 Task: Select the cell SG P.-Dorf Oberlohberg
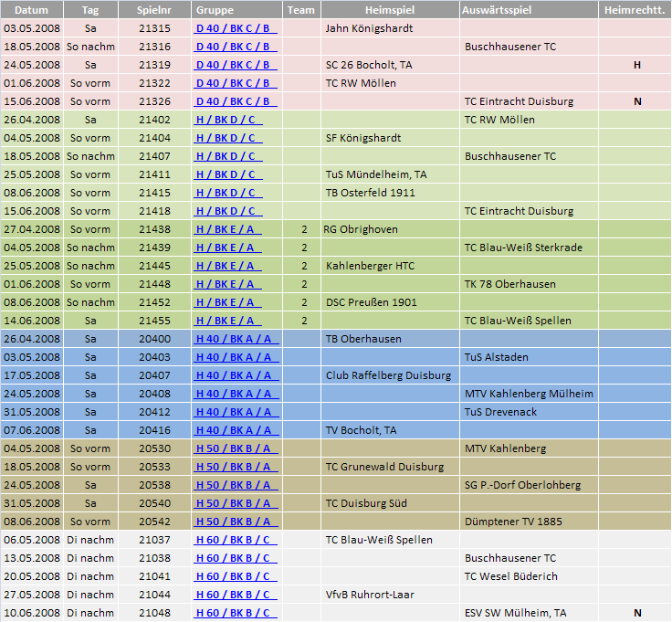(529, 485)
